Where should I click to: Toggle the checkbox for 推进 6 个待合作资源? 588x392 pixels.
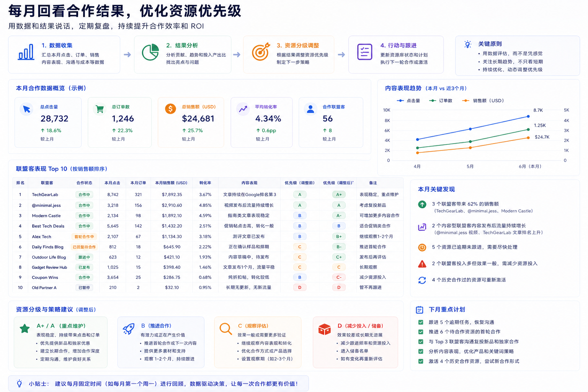(x=421, y=332)
